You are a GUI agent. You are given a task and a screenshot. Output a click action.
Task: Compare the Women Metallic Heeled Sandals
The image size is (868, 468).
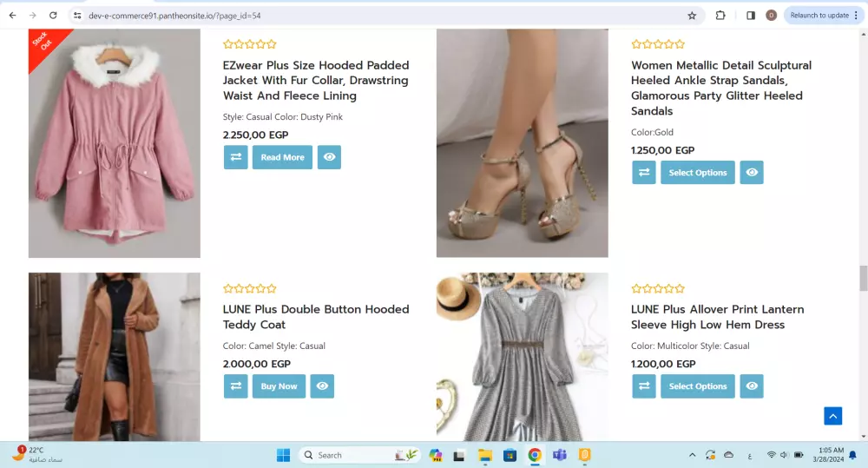point(644,172)
